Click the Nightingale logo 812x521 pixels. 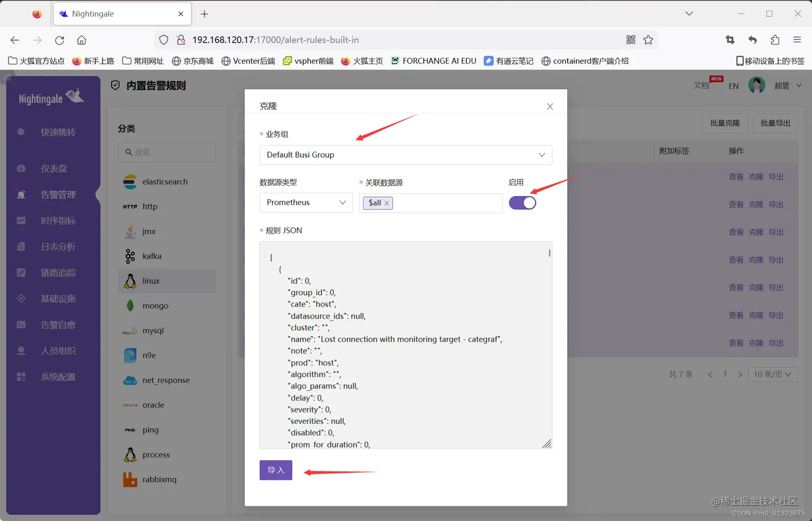[51, 97]
